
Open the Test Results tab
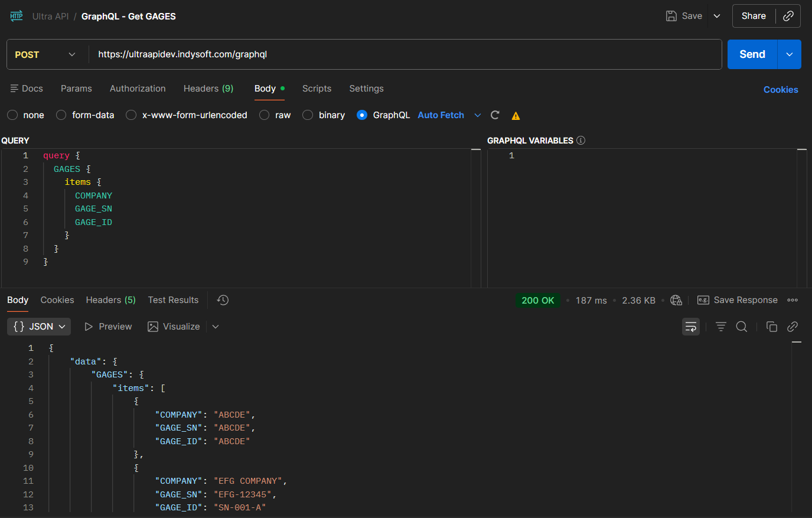(173, 300)
